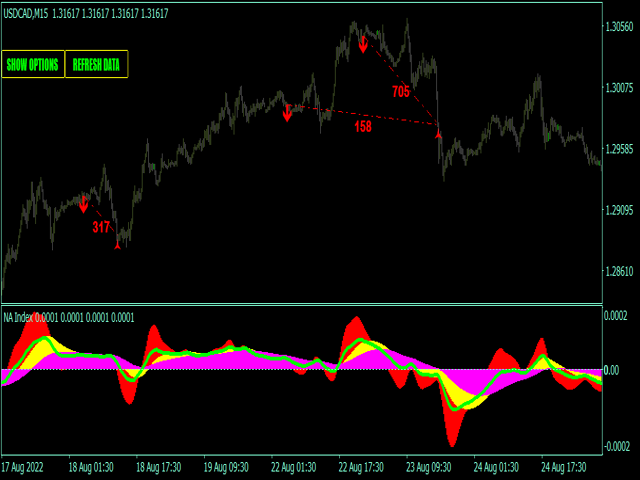Click the 1.29095 price axis label
The image size is (640, 480).
[x=620, y=210]
